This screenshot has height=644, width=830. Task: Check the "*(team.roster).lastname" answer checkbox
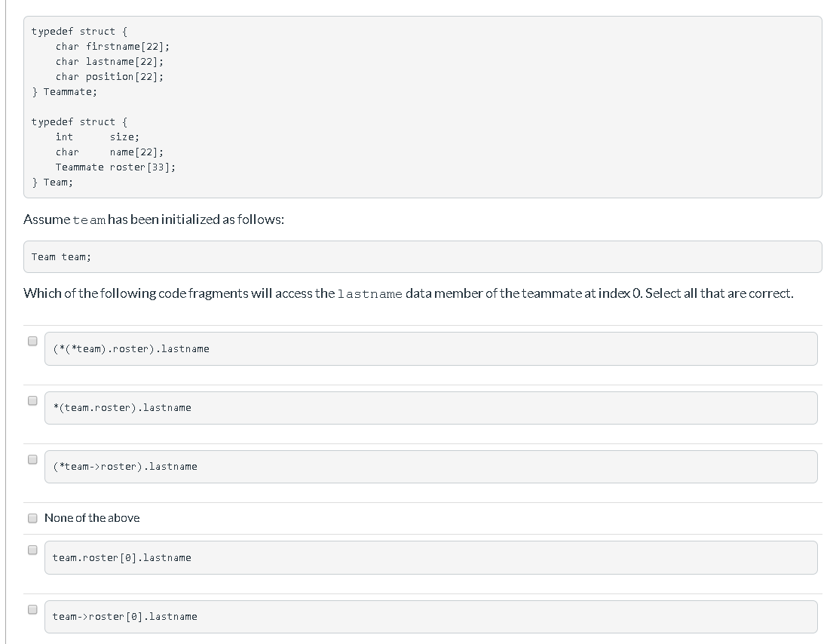(32, 400)
